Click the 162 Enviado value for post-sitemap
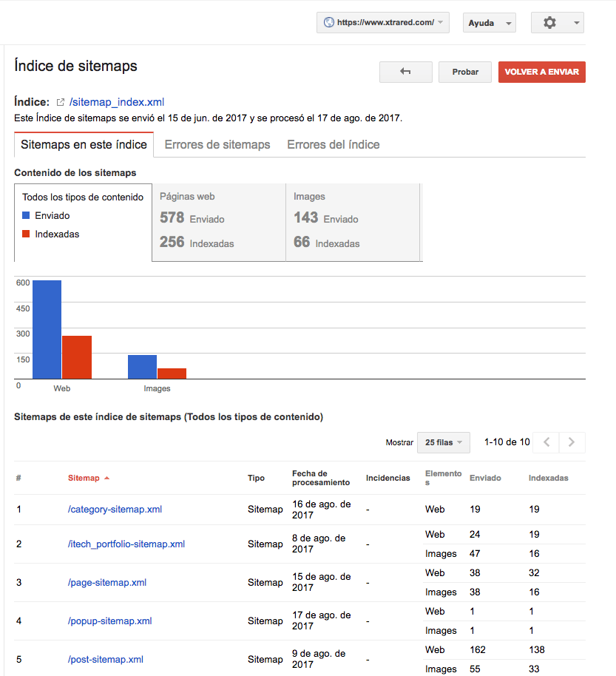Screen dimensions: 616x676 coord(478,649)
